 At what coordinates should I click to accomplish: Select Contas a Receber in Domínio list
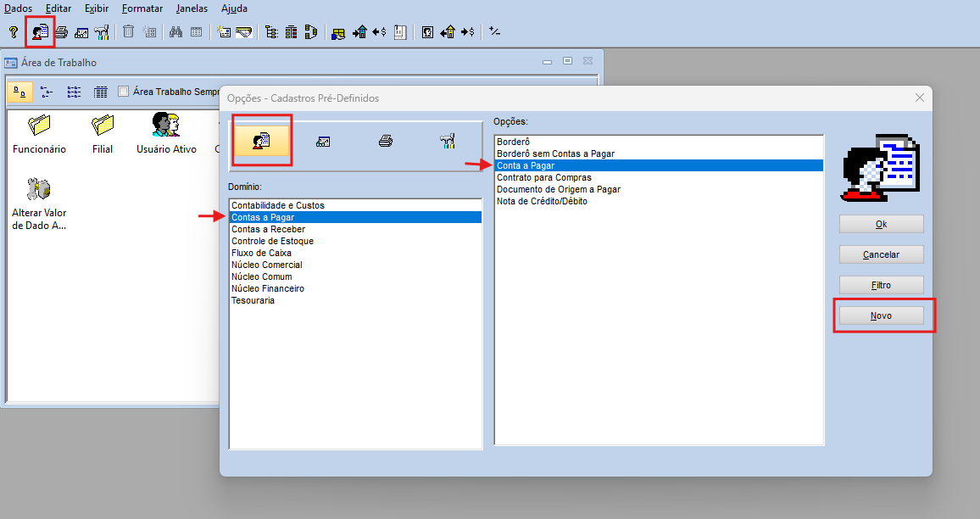(268, 229)
